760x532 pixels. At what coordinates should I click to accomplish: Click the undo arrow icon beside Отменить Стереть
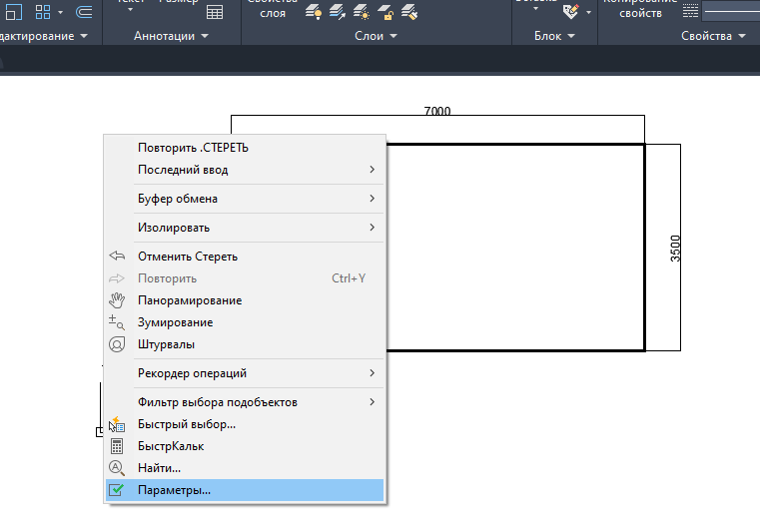[x=117, y=256]
